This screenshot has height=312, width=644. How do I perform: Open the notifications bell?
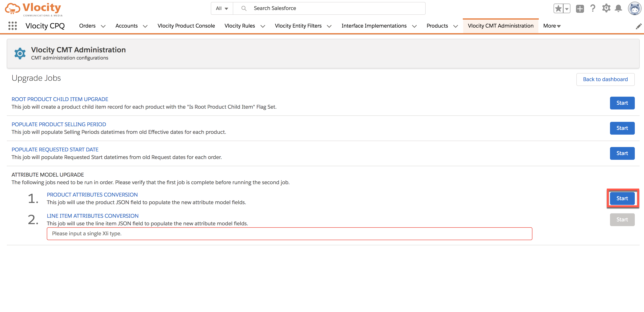pos(618,8)
